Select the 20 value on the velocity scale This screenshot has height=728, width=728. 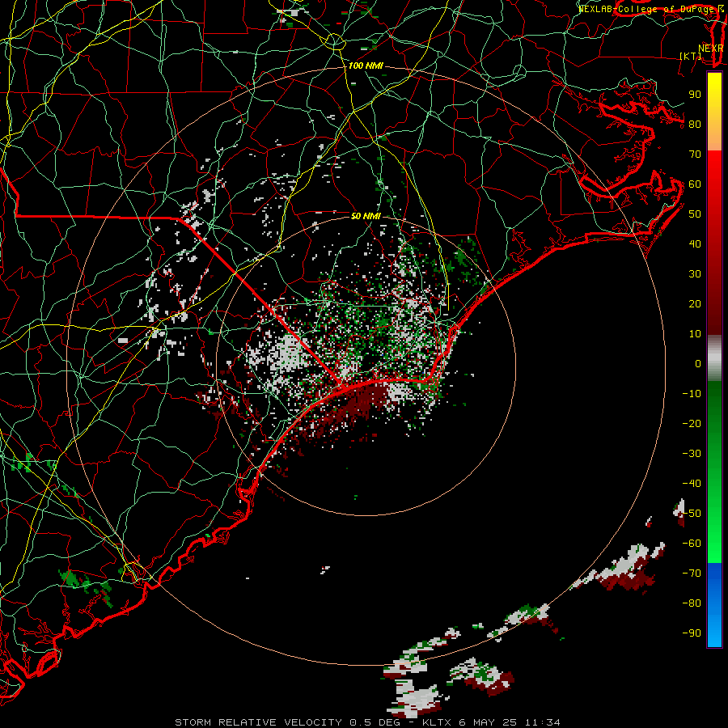pyautogui.click(x=695, y=304)
